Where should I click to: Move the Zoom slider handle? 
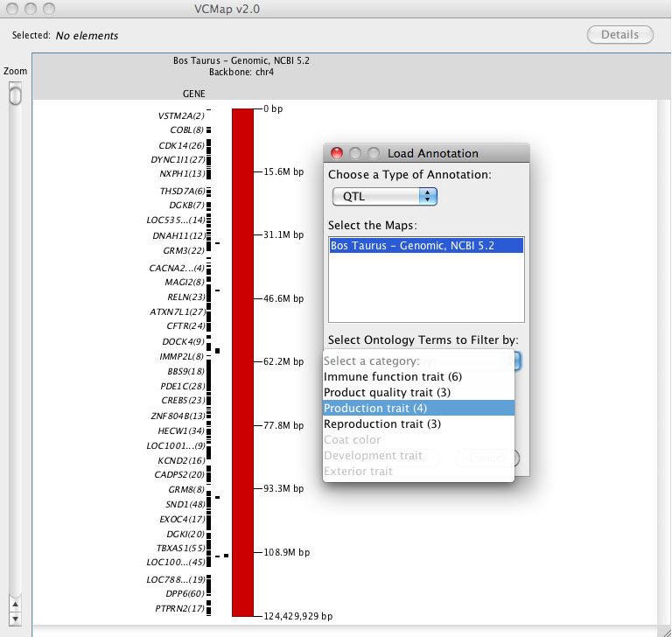point(15,94)
